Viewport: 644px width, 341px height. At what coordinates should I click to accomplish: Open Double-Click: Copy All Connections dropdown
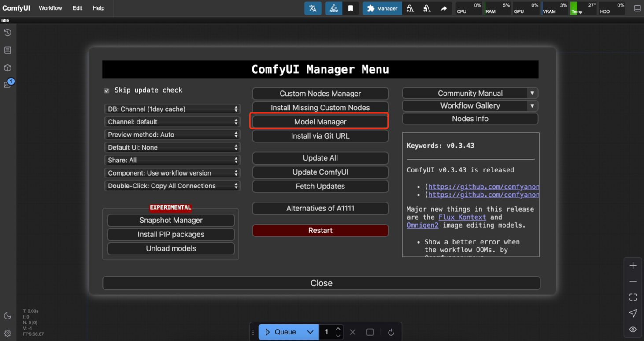point(172,186)
